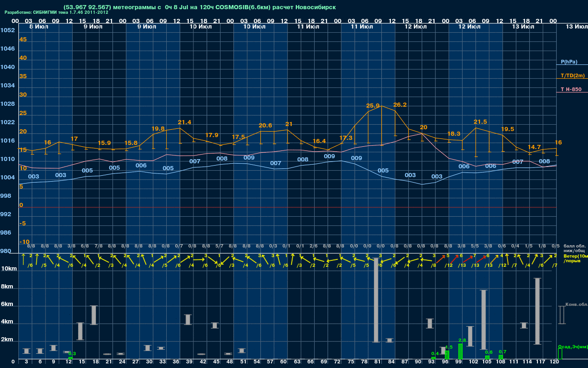This screenshot has width=588, height=368.
Task: Click the 15.9 temperature label
Action: (104, 143)
